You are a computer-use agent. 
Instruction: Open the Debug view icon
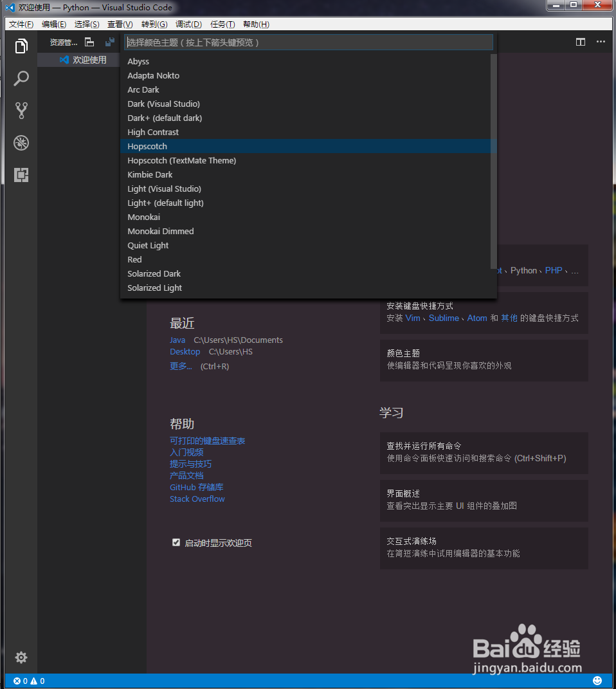pyautogui.click(x=21, y=143)
